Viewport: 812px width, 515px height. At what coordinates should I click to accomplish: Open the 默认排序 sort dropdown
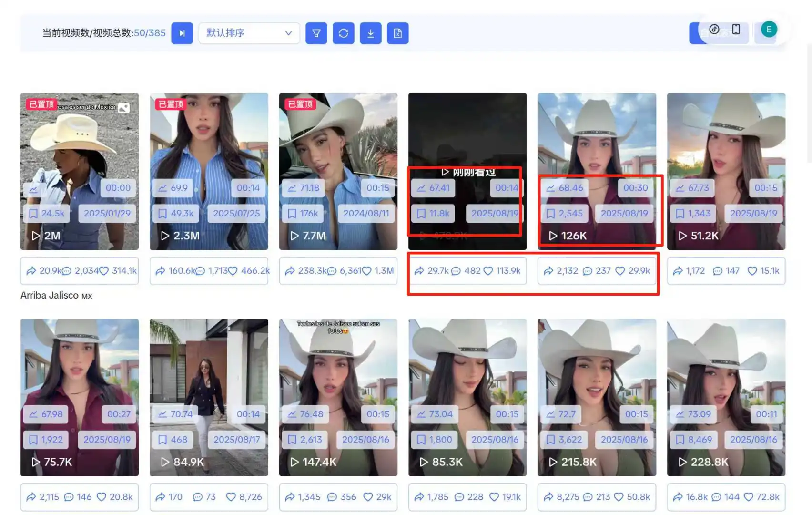[249, 33]
